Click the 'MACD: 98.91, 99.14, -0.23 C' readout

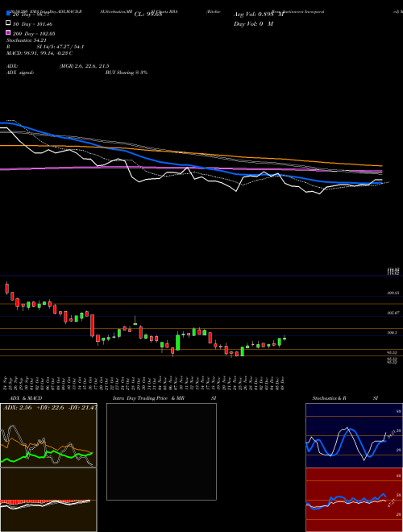point(39,53)
